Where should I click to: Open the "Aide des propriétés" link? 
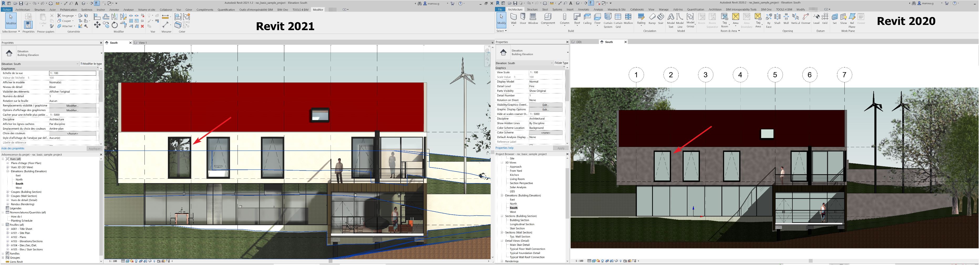point(13,149)
